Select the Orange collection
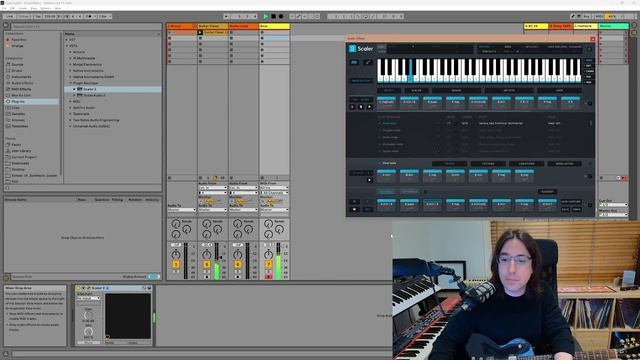Viewport: 640px width, 360px height. coord(18,46)
